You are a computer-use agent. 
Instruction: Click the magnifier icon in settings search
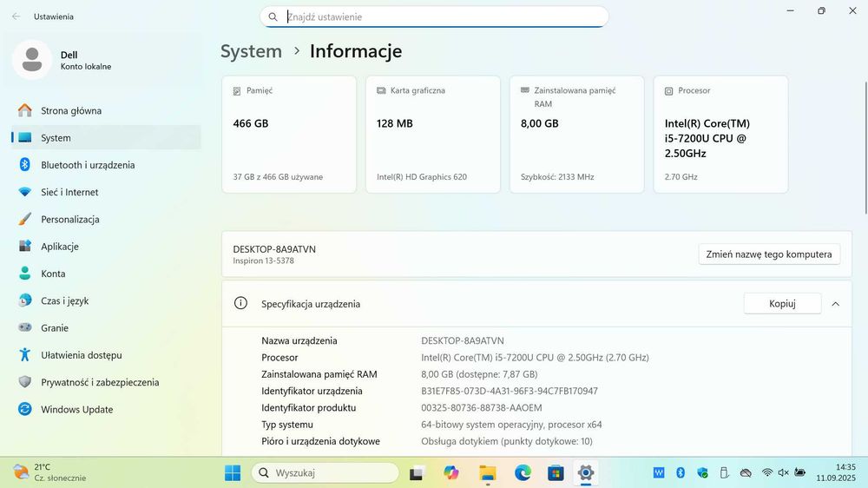tap(273, 17)
